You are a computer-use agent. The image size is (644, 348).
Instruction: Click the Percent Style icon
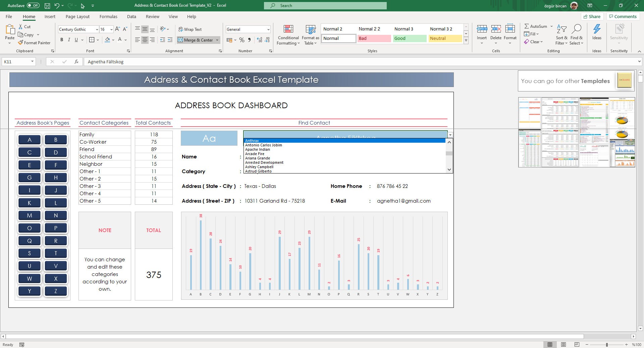(242, 40)
